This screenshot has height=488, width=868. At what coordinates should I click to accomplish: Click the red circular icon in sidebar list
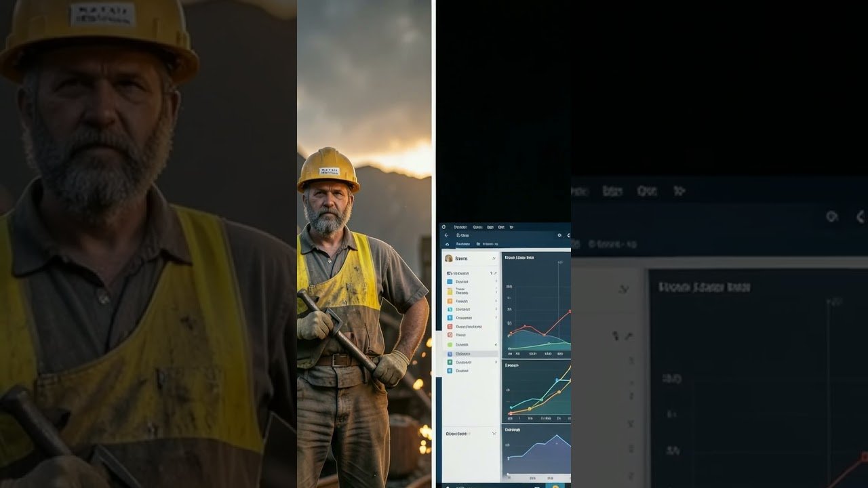450,335
